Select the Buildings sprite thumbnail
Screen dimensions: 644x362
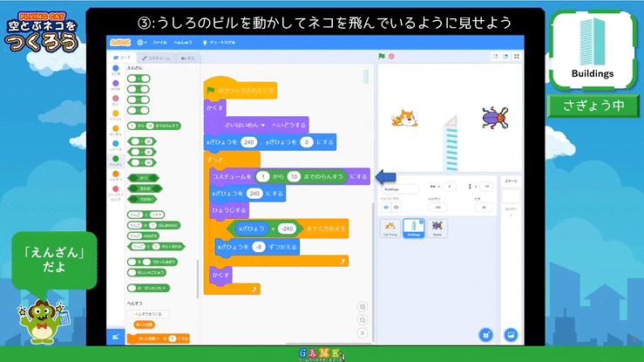[414, 228]
